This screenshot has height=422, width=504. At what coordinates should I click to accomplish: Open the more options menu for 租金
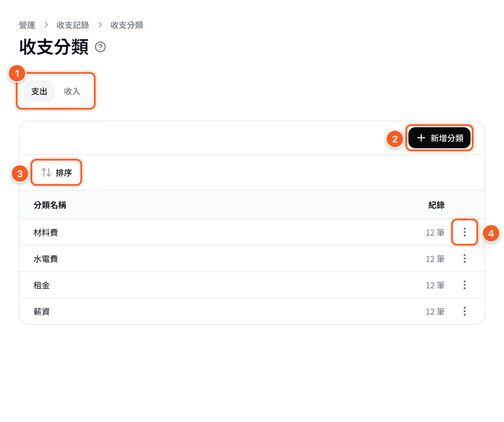[464, 285]
